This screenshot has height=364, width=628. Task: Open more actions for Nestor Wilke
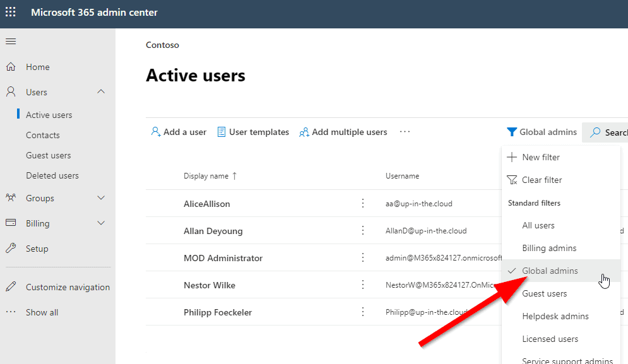click(363, 285)
